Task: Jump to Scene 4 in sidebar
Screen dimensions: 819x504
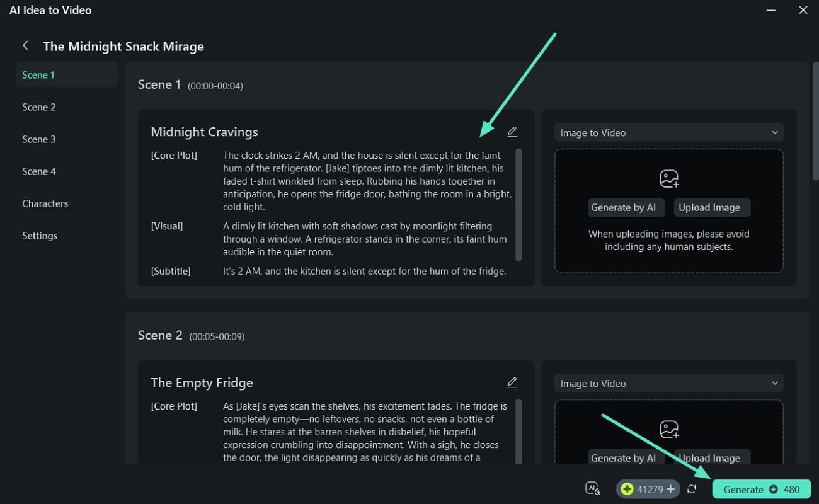Action: (39, 171)
